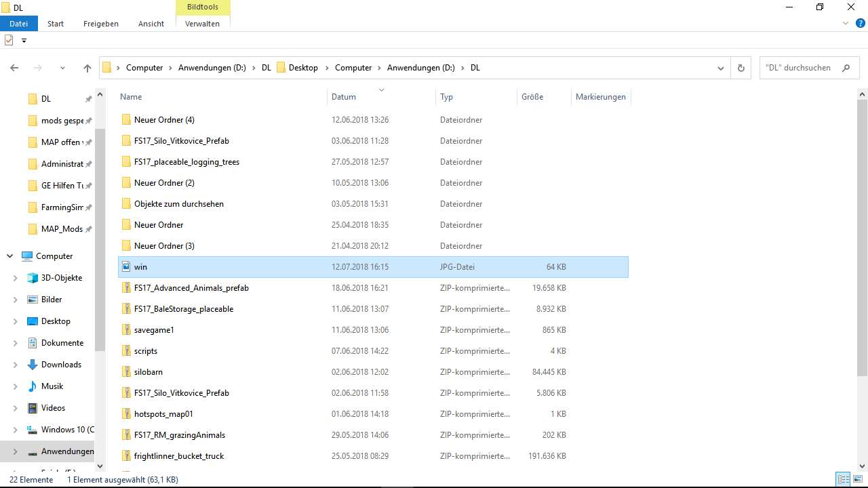The height and width of the screenshot is (488, 868).
Task: Select the scripts zip file icon
Action: coord(125,351)
